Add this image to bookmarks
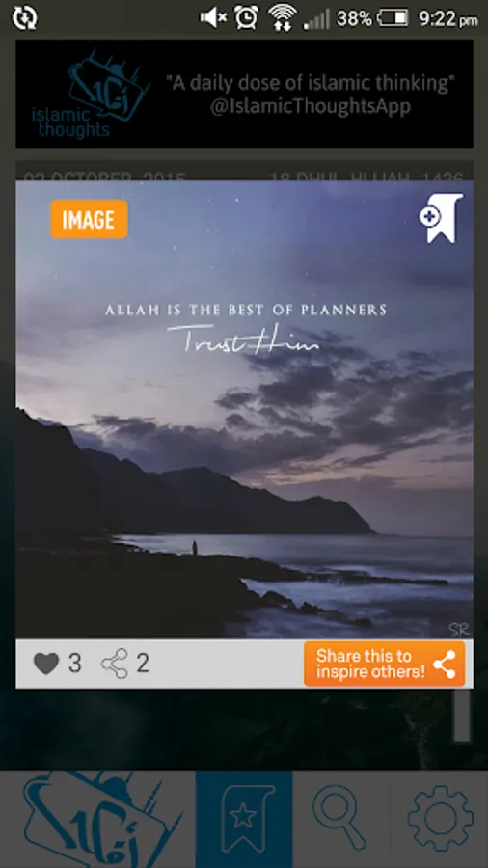Screen dimensions: 488x868 [441, 218]
